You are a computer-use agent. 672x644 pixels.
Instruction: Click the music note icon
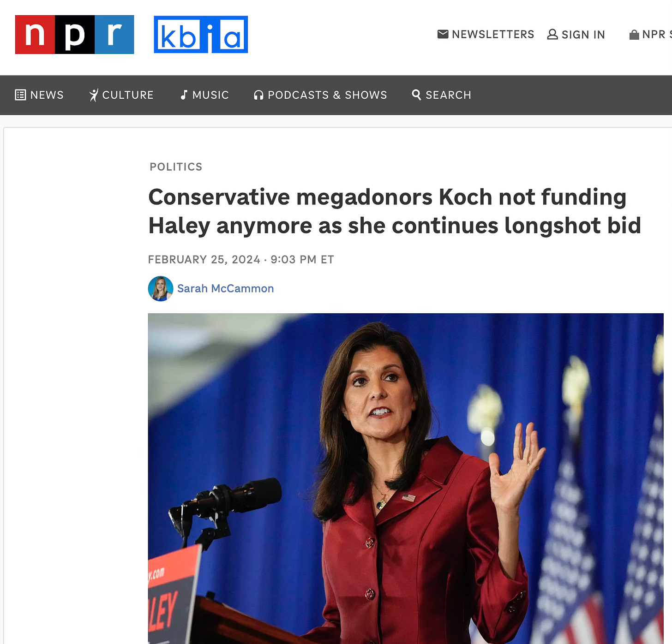coord(184,95)
